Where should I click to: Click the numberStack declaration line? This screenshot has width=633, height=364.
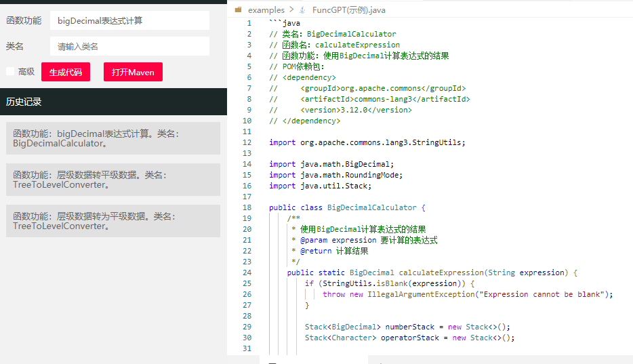[407, 327]
